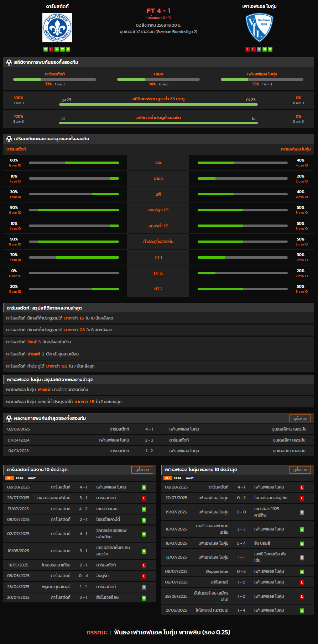
Task: Click W badge in 06/07/2025 Wuppertaler row
Action: [x=302, y=572]
